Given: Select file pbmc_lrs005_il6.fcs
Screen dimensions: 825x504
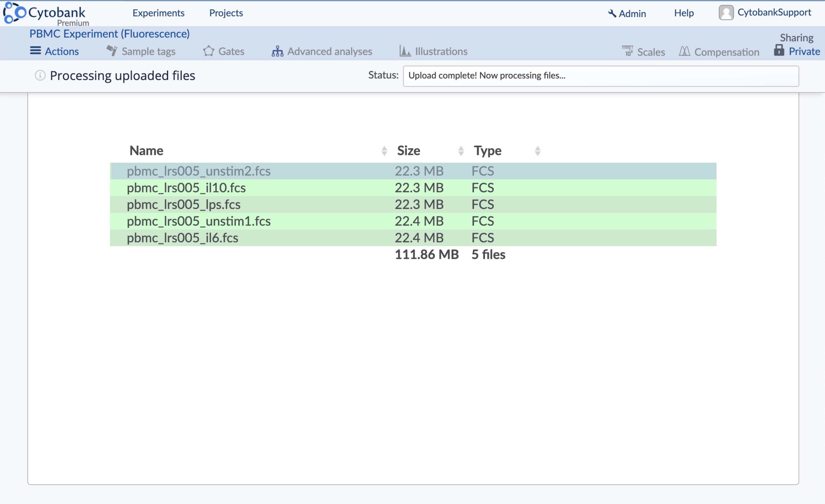Looking at the screenshot, I should coord(413,238).
